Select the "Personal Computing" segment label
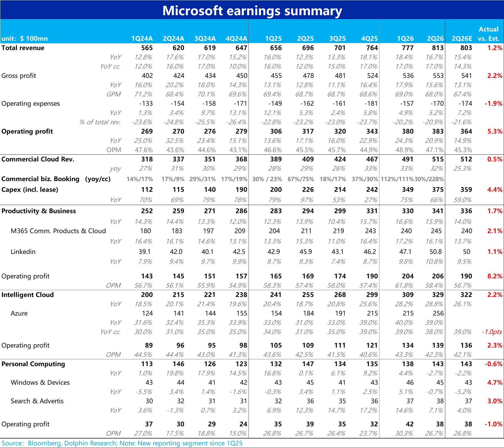The height and width of the screenshot is (448, 504). (33, 364)
